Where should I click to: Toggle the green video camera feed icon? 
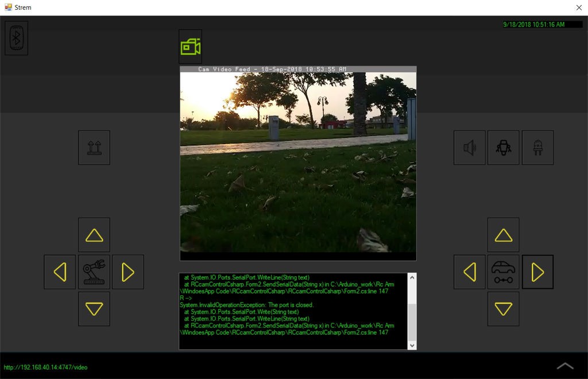pyautogui.click(x=190, y=47)
